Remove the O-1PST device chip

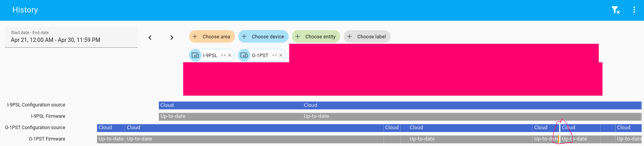[281, 55]
